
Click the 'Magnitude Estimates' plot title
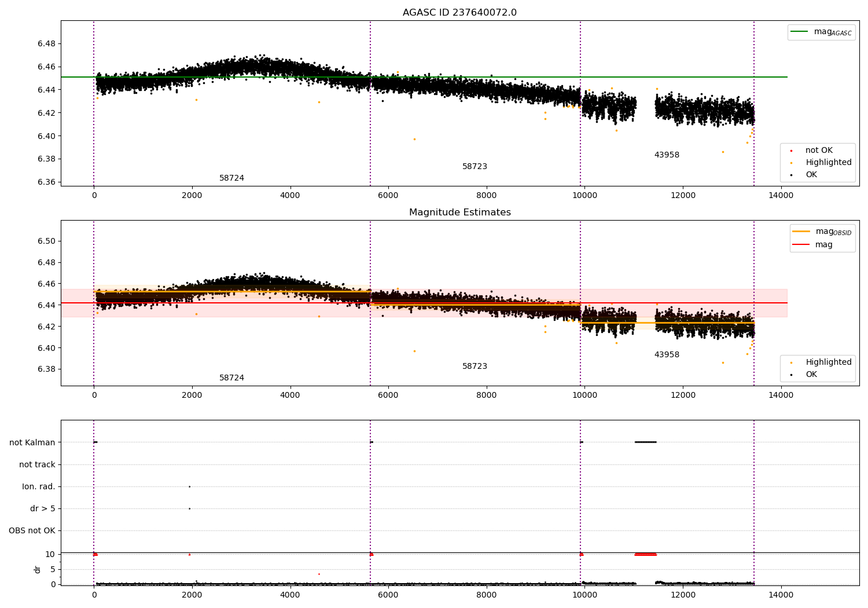(459, 213)
